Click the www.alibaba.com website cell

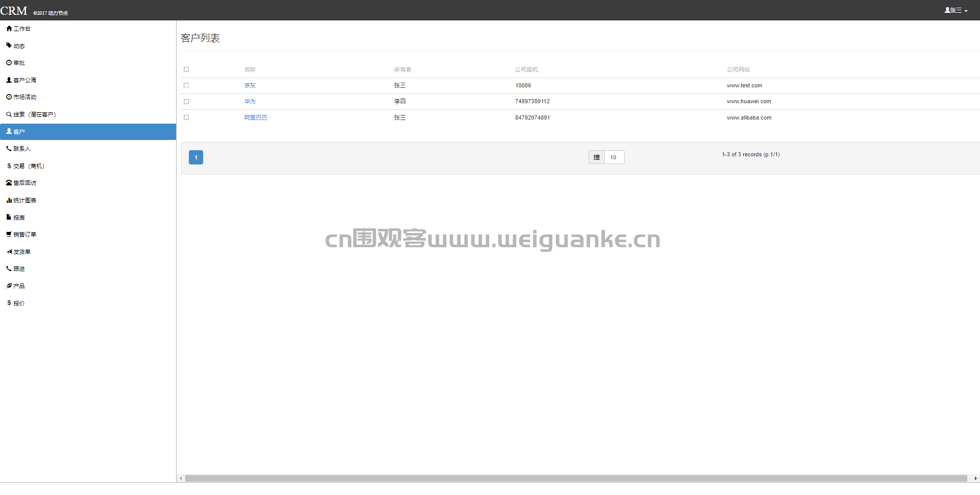pos(749,117)
